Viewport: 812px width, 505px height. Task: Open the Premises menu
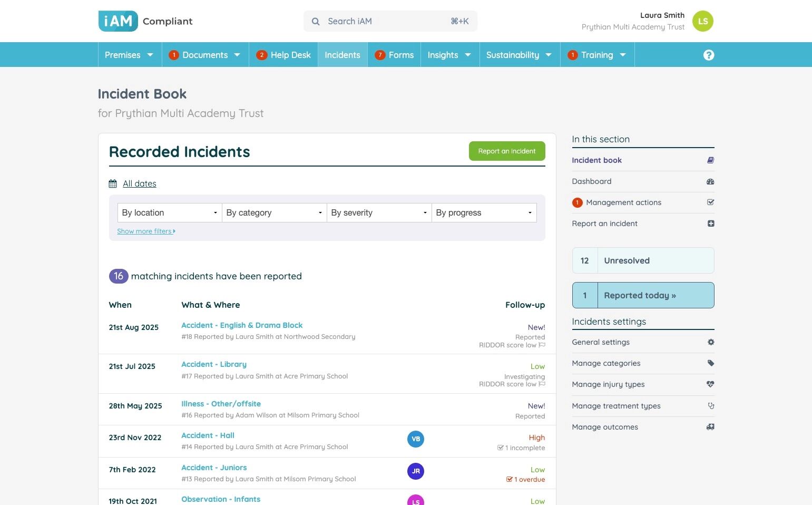[129, 55]
